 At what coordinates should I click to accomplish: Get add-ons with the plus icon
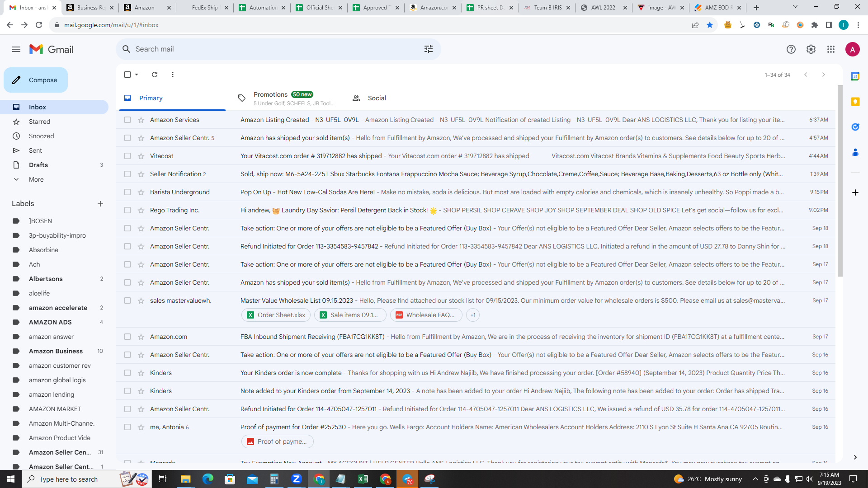855,192
